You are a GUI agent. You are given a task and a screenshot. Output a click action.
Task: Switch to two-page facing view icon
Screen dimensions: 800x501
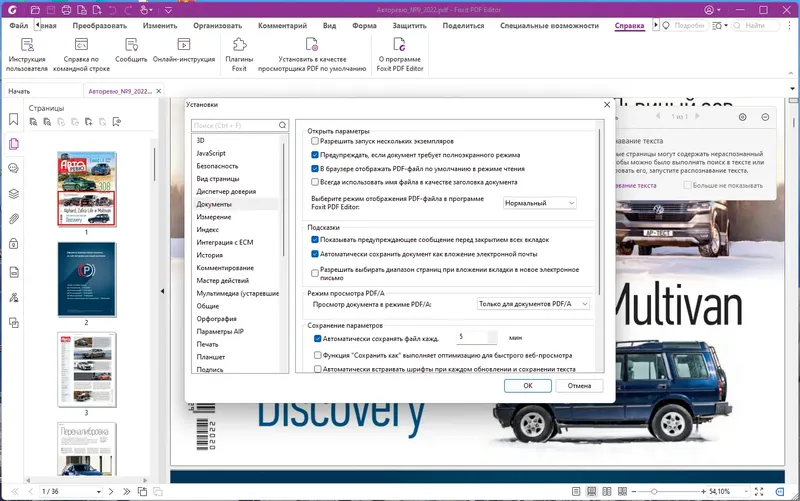coord(607,491)
